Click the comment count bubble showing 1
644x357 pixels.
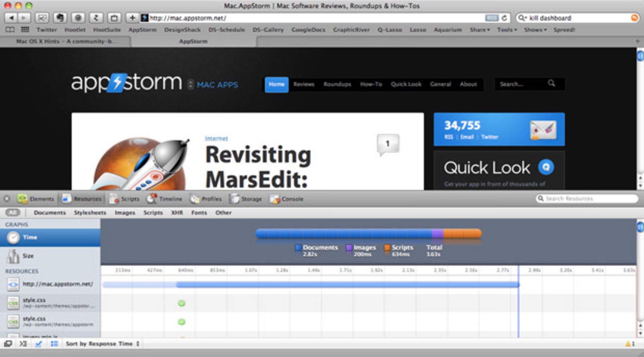click(x=388, y=144)
